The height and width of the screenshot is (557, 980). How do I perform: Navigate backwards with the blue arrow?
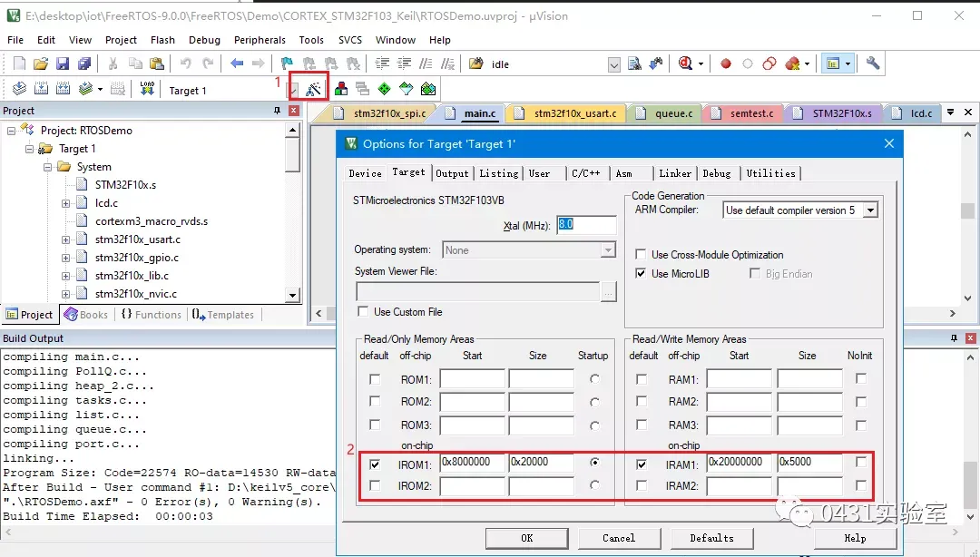[237, 64]
